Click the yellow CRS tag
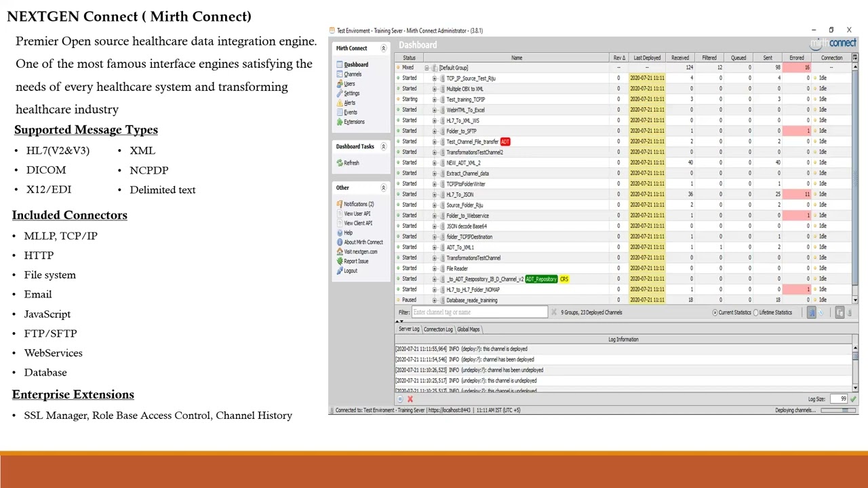This screenshot has width=868, height=488. tap(564, 279)
